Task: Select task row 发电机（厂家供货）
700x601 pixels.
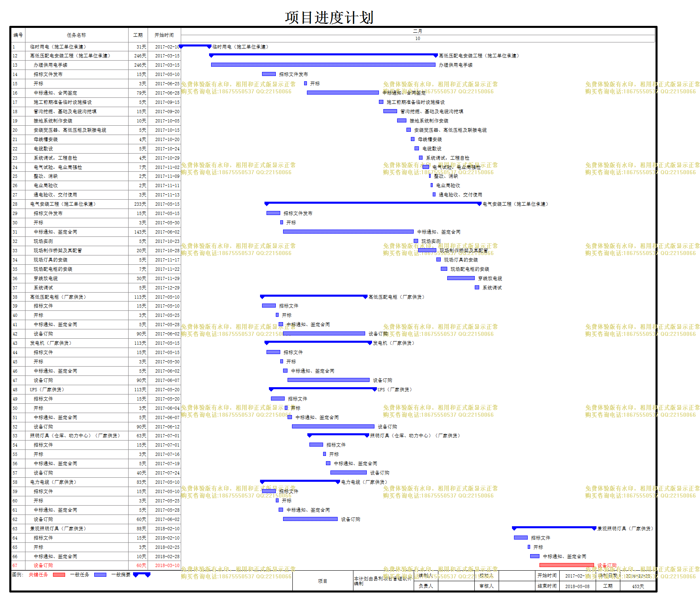Action: click(96, 343)
